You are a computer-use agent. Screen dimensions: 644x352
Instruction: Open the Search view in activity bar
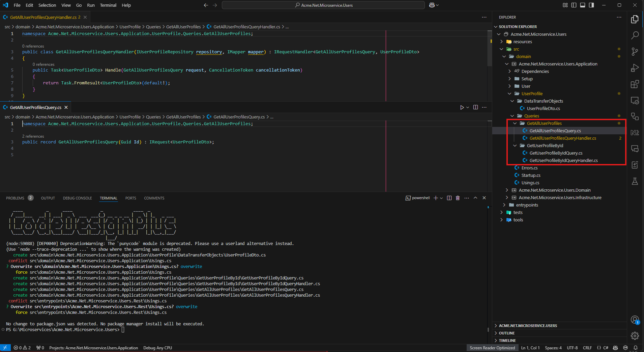635,35
